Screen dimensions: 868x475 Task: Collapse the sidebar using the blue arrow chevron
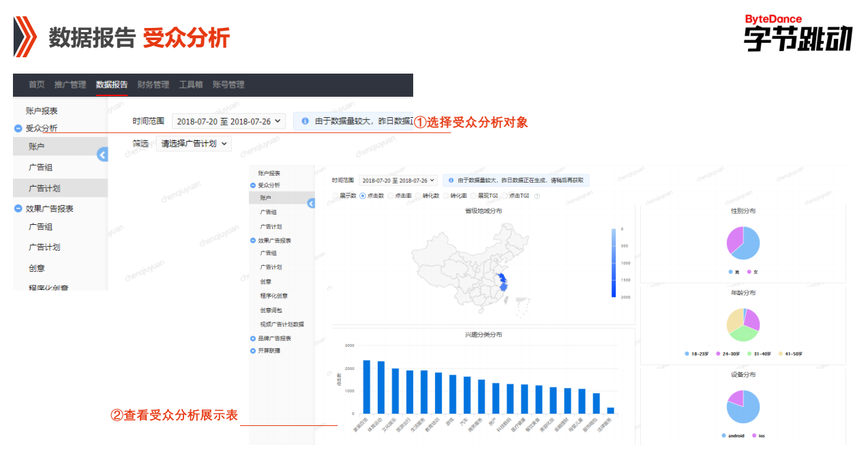pyautogui.click(x=102, y=155)
